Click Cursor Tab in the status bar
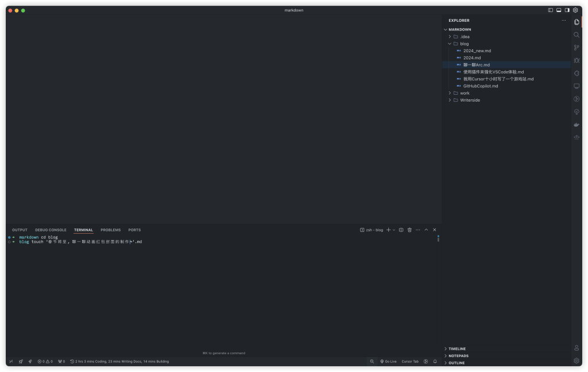 (x=410, y=362)
